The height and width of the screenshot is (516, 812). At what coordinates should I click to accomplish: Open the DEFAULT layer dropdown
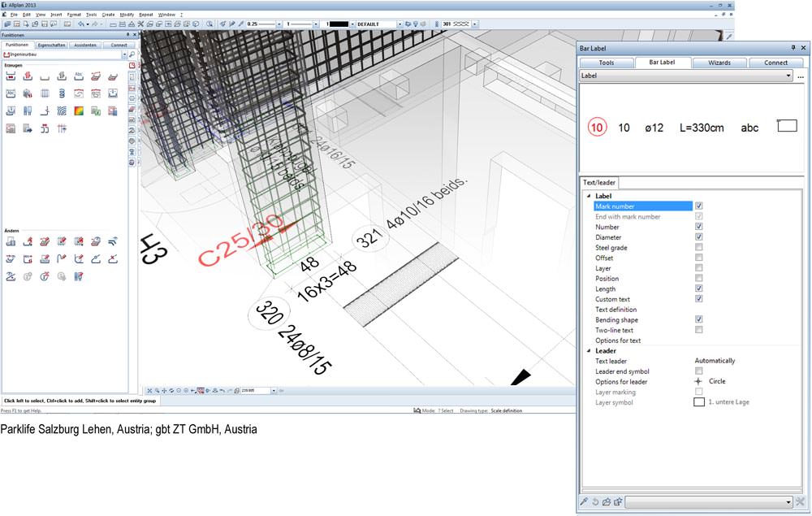coord(400,24)
